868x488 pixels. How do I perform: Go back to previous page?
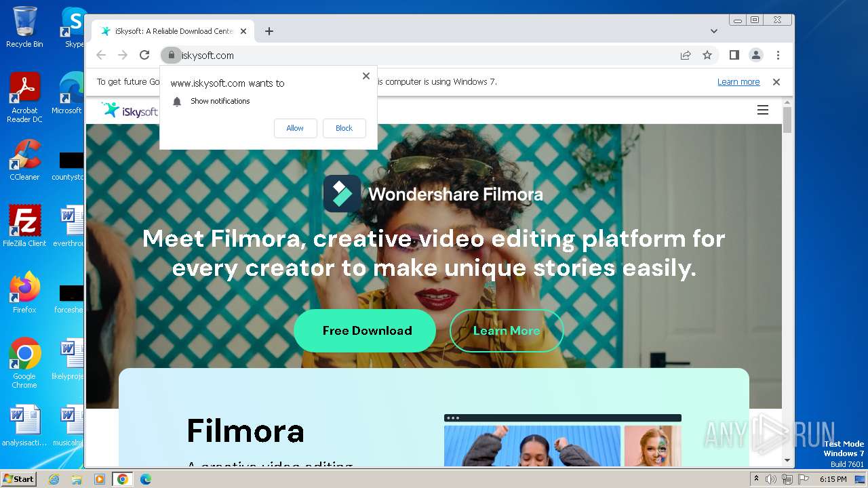101,55
